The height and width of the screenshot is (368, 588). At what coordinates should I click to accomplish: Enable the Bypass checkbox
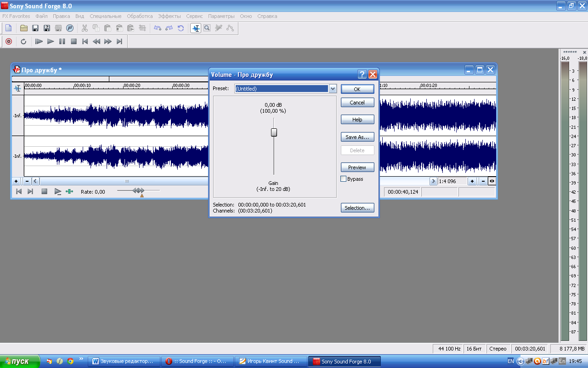click(x=343, y=179)
